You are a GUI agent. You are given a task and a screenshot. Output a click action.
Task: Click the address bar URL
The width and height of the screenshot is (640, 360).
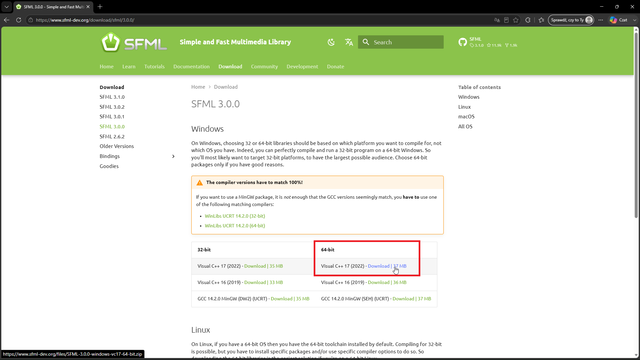[85, 20]
